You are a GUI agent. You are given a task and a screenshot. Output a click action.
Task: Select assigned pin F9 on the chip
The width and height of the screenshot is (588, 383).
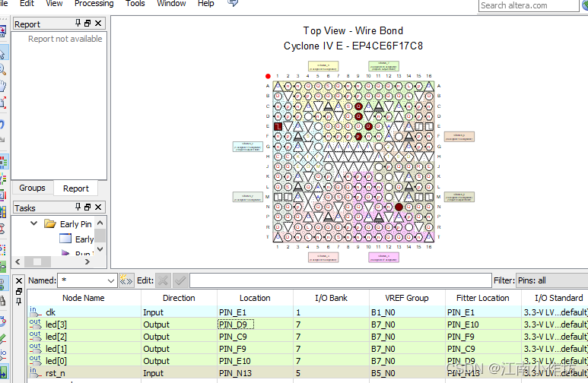click(358, 137)
